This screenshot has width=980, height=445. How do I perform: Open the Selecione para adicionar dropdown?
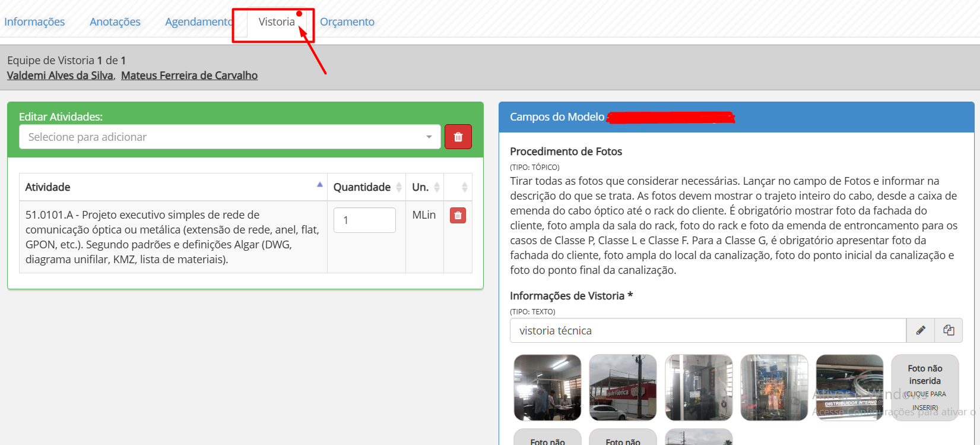230,137
